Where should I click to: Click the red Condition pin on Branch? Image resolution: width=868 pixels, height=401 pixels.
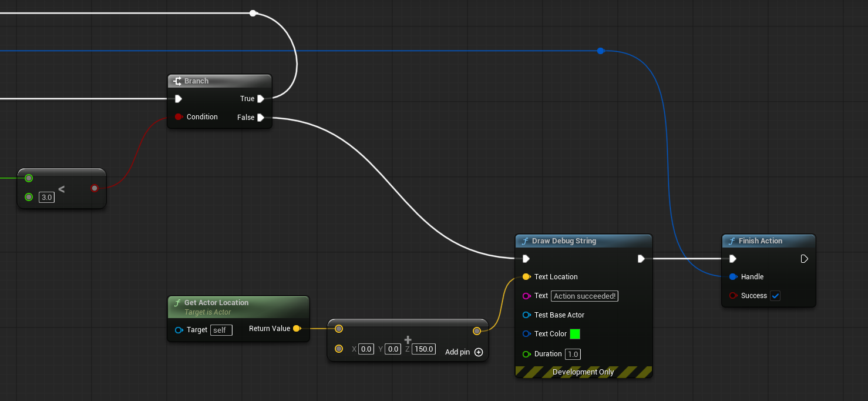pyautogui.click(x=179, y=117)
